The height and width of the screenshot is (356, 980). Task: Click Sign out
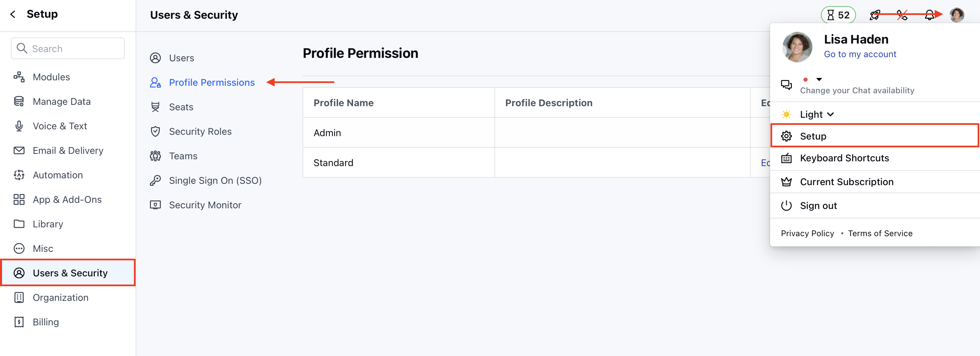point(818,206)
